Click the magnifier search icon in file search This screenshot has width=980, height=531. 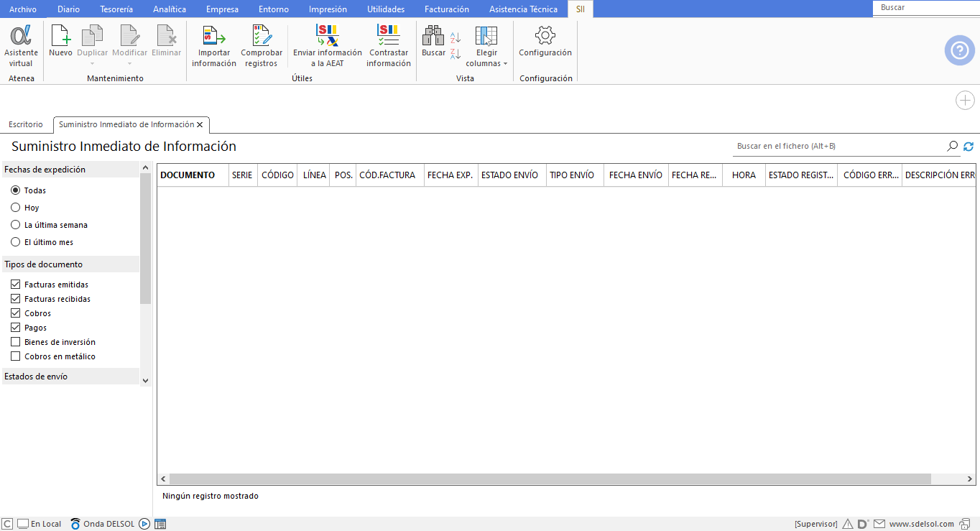953,146
